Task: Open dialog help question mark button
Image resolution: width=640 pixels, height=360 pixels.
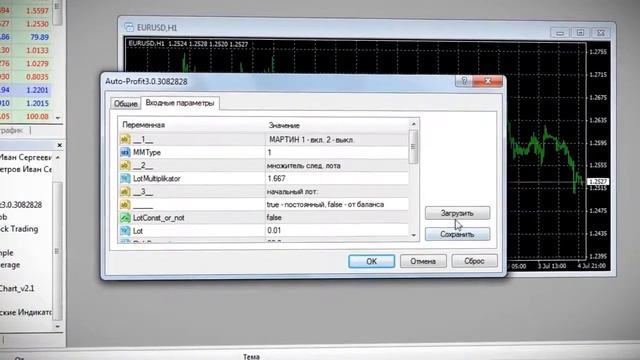Action: [464, 81]
